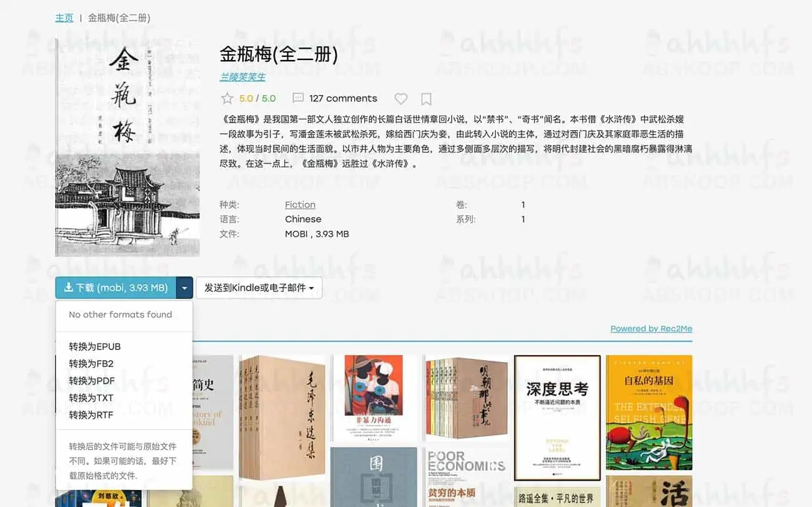Click the star rating icon
Screen dimensions: 812x507
coord(227,99)
